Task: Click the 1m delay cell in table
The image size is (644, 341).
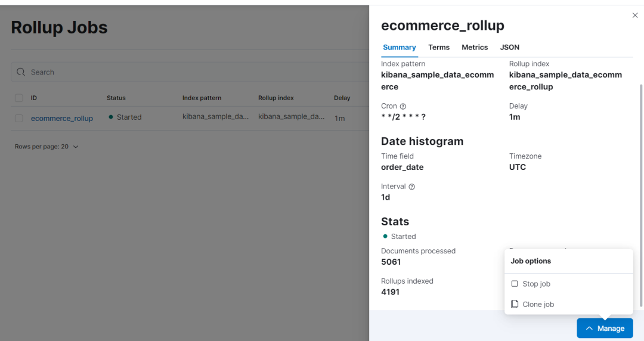Action: [x=340, y=118]
